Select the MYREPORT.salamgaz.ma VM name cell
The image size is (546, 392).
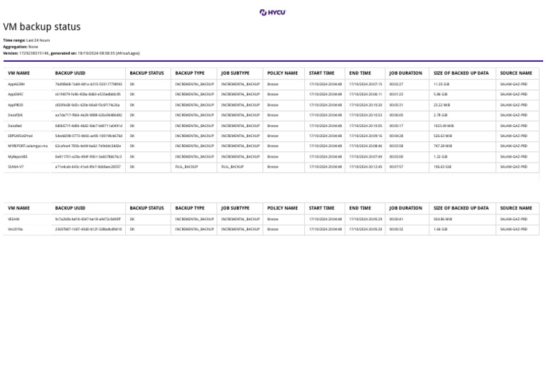[28, 146]
